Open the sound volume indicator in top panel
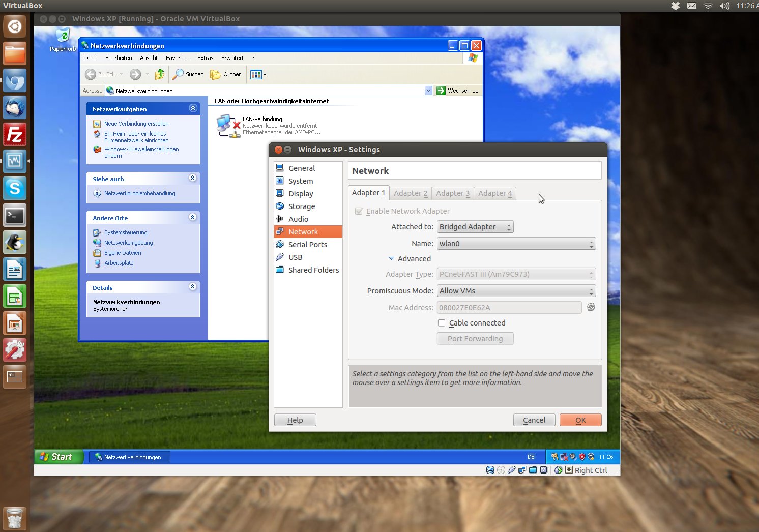Image resolution: width=759 pixels, height=532 pixels. coord(724,6)
